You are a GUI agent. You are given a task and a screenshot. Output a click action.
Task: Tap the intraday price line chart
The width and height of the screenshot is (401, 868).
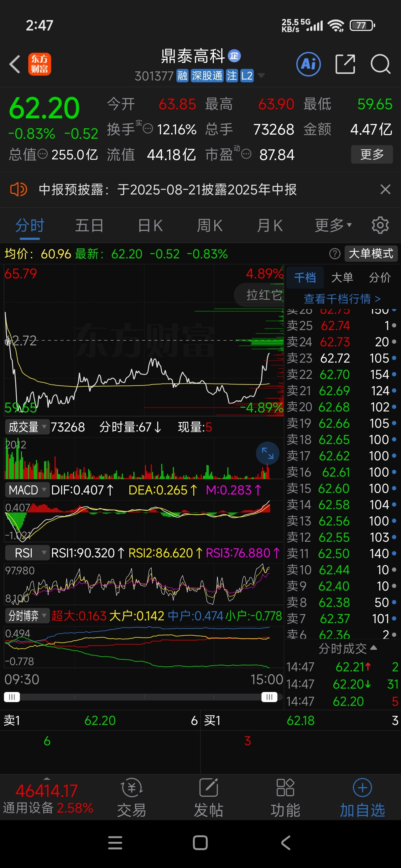tap(144, 340)
